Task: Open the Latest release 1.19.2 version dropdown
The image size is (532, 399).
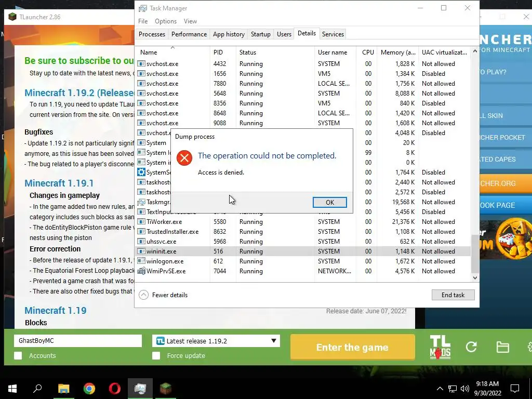Action: (x=216, y=341)
